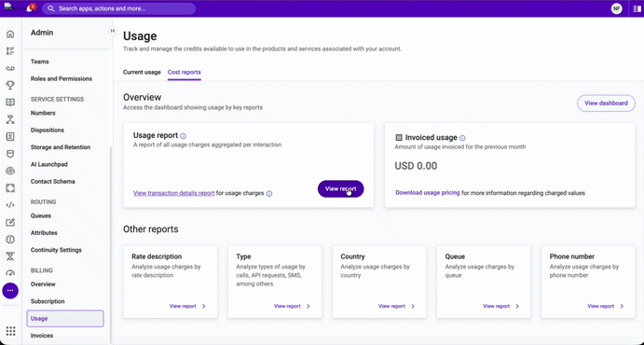Click the USD 0.00 invoiced amount
The width and height of the screenshot is (644, 345).
tap(416, 166)
